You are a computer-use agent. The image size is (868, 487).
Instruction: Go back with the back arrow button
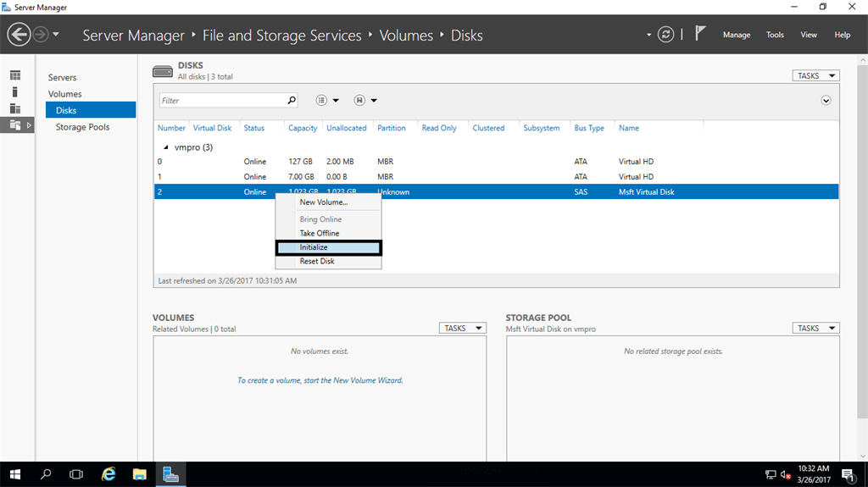(19, 35)
